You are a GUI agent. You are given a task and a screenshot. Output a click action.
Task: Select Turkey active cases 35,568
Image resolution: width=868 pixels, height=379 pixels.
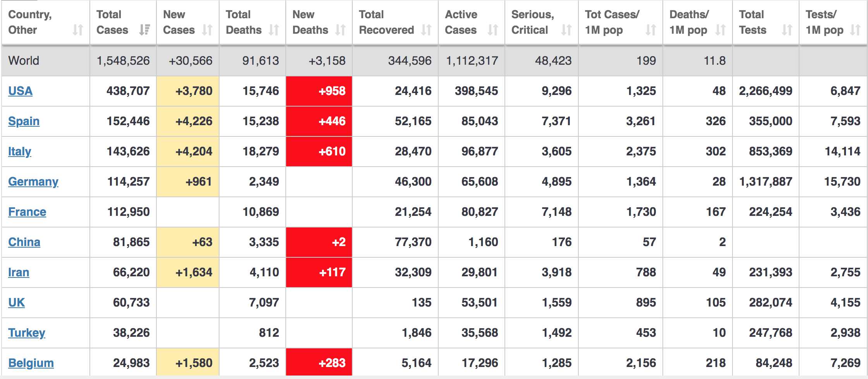479,333
